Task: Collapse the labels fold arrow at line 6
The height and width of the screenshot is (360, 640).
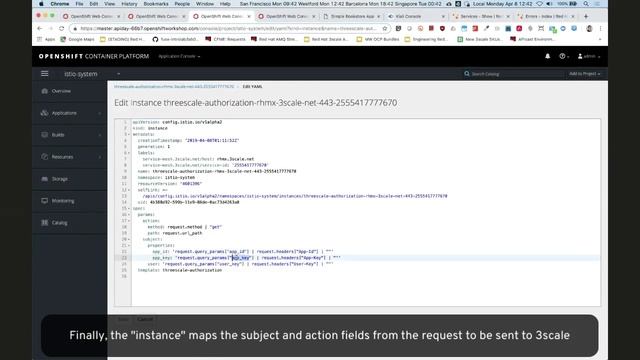Action: click(x=129, y=153)
